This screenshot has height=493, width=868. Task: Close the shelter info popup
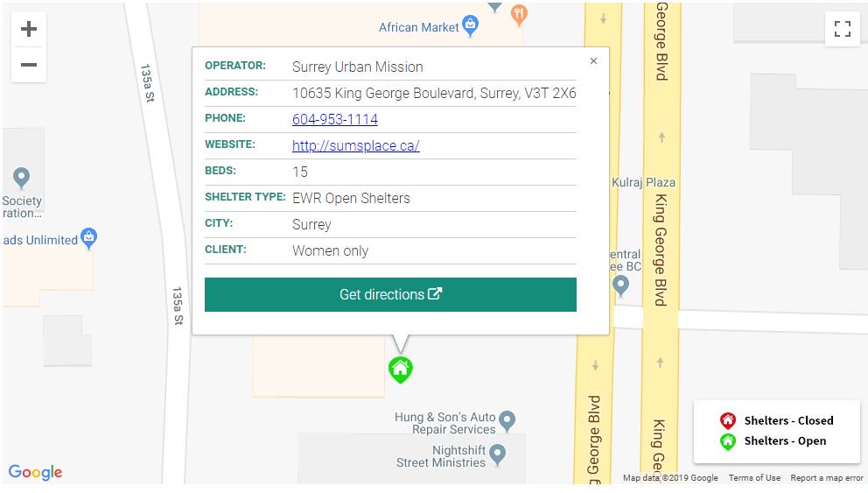tap(593, 61)
